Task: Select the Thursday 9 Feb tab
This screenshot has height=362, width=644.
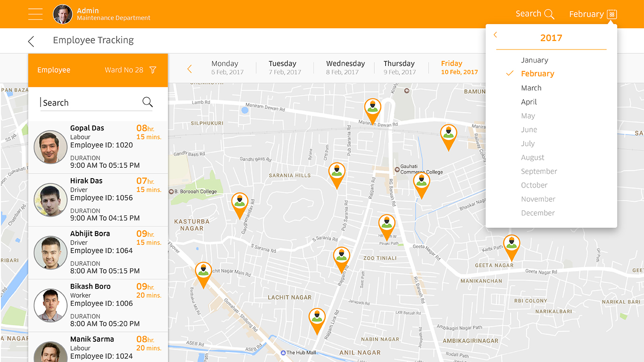Action: coord(399,67)
